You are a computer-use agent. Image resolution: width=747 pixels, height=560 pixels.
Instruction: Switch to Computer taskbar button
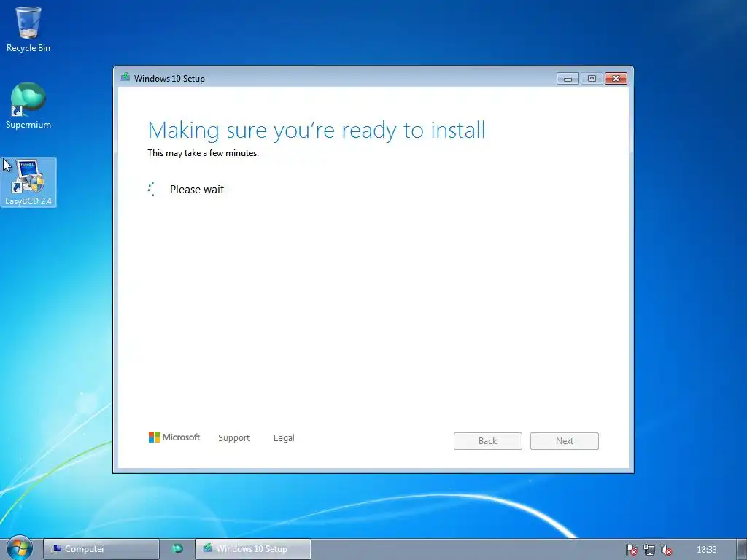click(101, 549)
